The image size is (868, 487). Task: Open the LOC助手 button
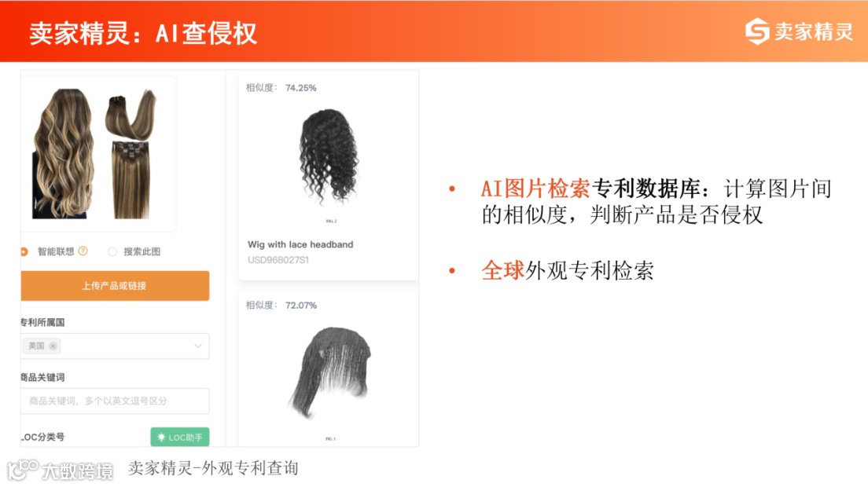180,438
